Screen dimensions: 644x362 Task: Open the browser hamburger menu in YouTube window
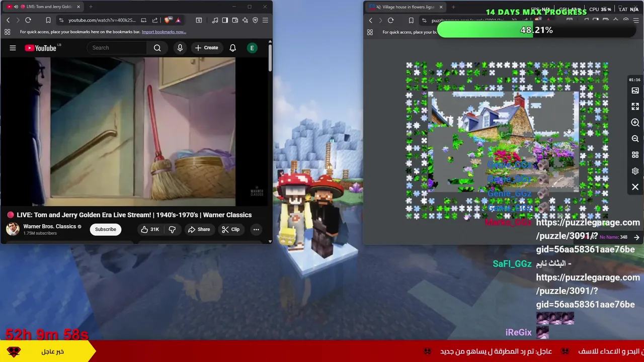[265, 20]
